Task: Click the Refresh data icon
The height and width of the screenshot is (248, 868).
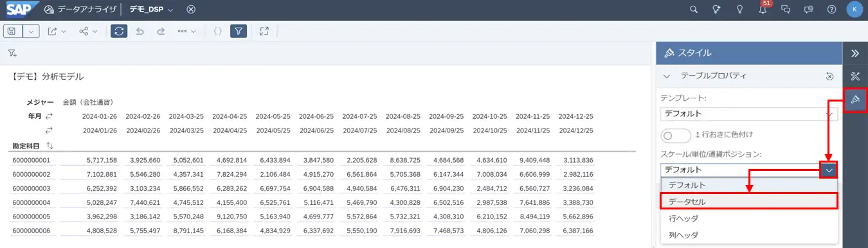Action: 118,31
